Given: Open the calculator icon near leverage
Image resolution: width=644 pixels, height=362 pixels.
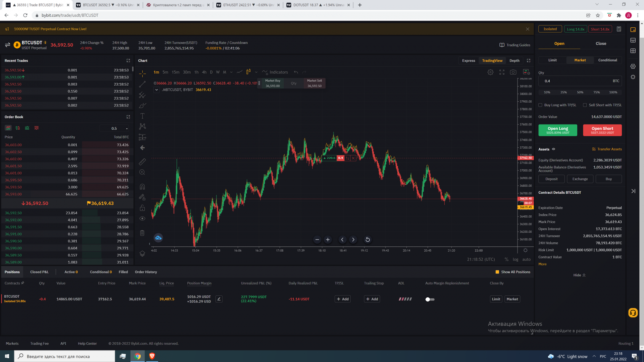Looking at the screenshot, I should coord(619,29).
